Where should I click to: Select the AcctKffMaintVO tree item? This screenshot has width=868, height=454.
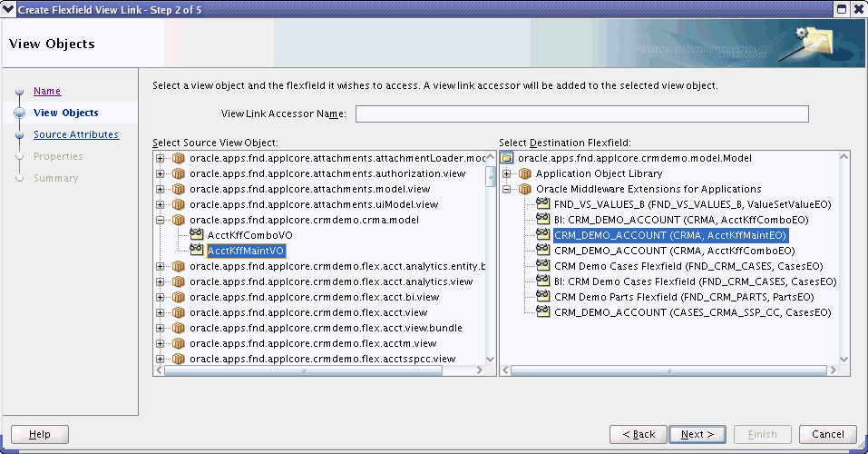pos(246,252)
